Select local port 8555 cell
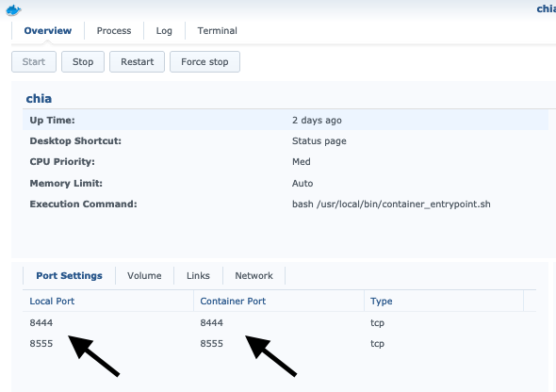556x392 pixels. click(41, 343)
